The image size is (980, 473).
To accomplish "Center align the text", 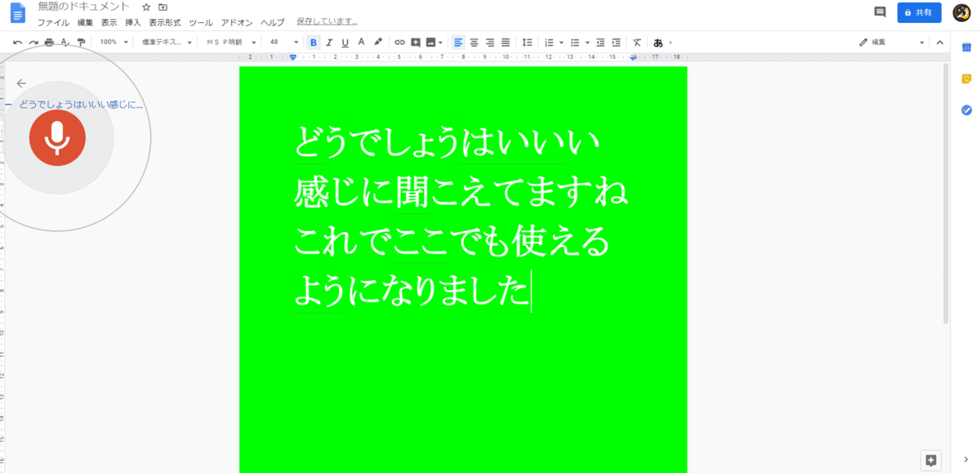I will click(x=474, y=42).
